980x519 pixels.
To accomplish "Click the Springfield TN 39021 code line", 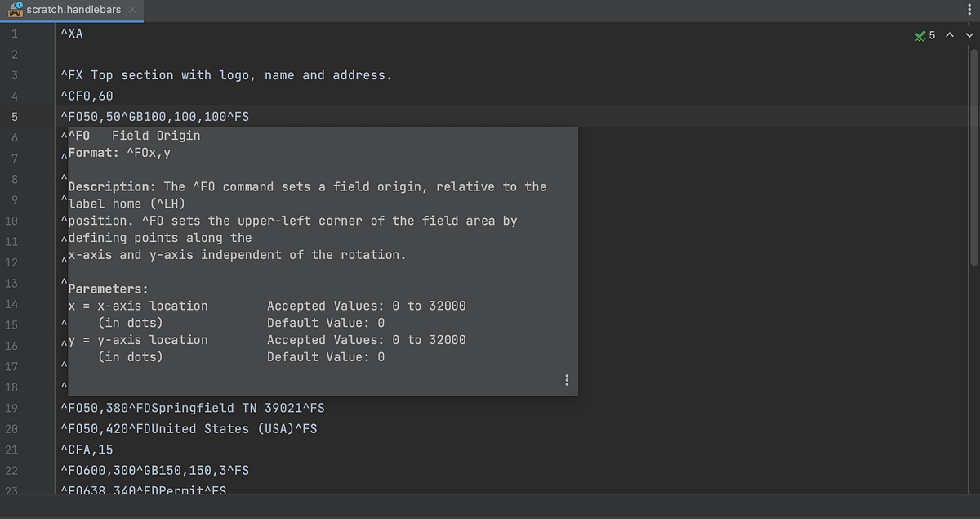I will click(x=192, y=407).
